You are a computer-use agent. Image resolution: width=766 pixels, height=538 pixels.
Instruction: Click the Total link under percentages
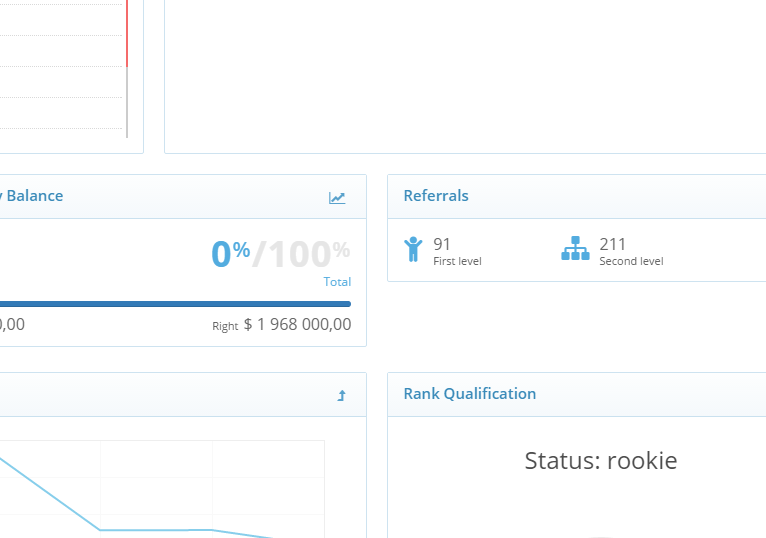tap(337, 282)
